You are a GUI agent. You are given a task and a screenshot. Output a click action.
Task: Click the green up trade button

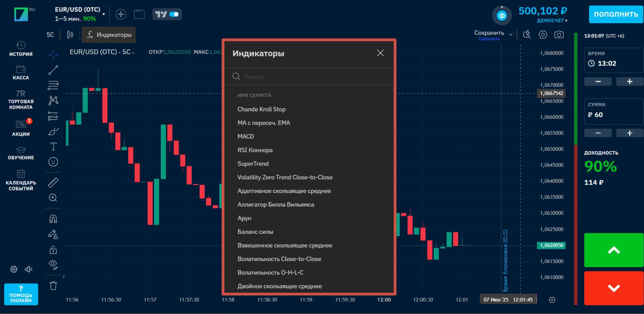click(x=614, y=250)
